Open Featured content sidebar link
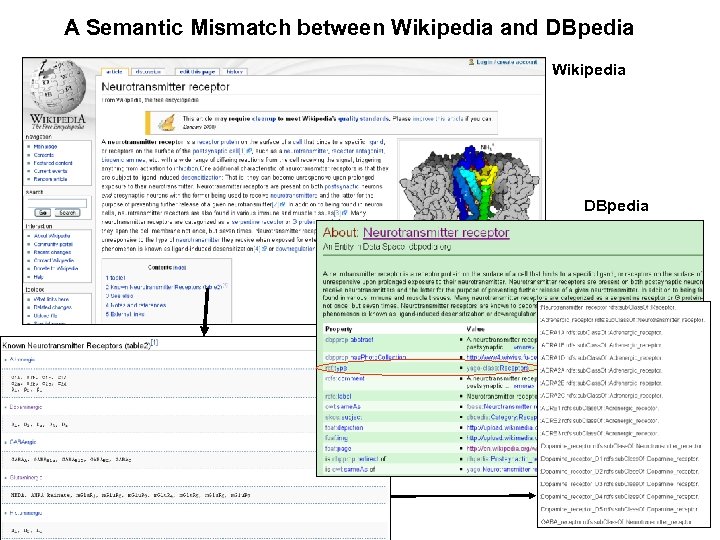 tap(53, 163)
